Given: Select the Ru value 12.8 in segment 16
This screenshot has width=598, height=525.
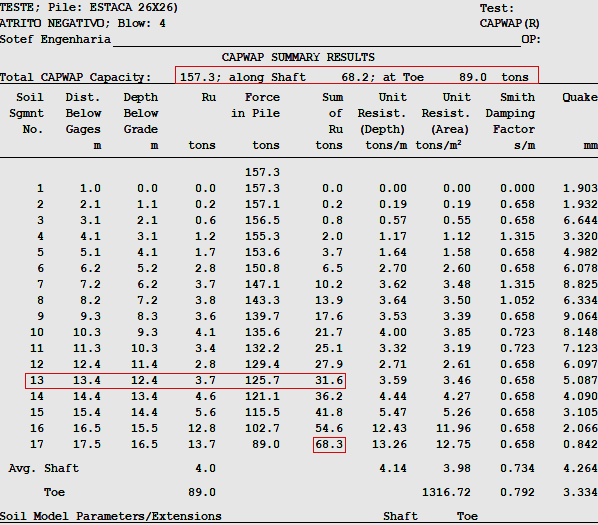Looking at the screenshot, I should [x=202, y=429].
